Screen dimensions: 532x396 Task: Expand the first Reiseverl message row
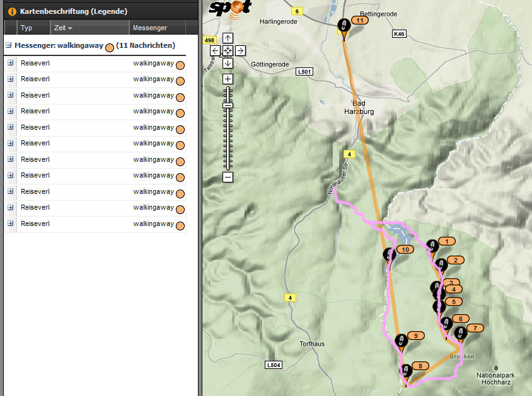tap(11, 63)
